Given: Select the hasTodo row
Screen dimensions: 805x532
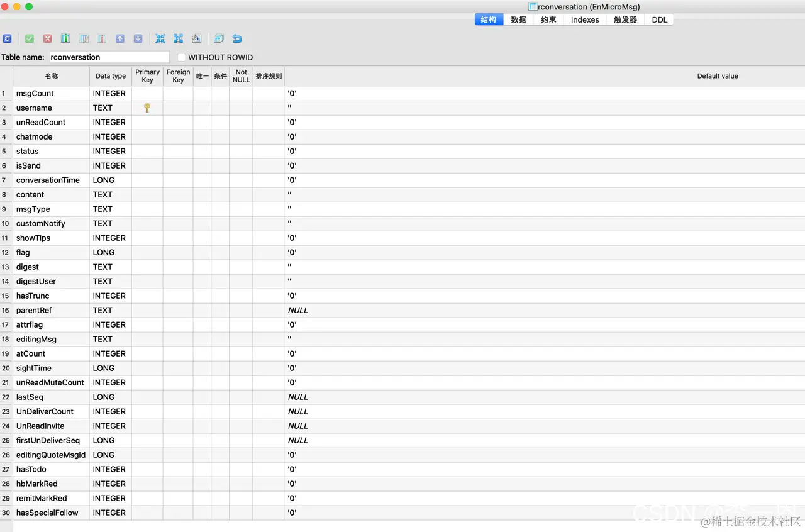Looking at the screenshot, I should (402, 470).
